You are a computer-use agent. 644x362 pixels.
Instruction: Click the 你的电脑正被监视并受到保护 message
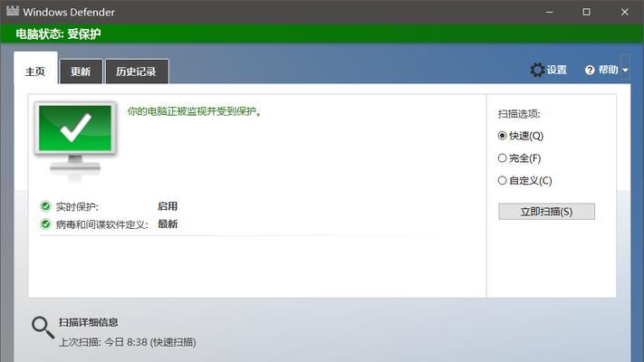tap(195, 111)
